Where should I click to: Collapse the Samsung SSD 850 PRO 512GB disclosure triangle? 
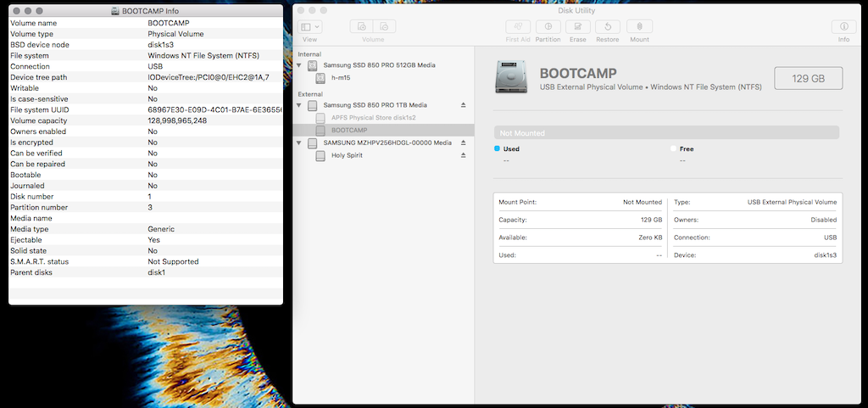(299, 65)
